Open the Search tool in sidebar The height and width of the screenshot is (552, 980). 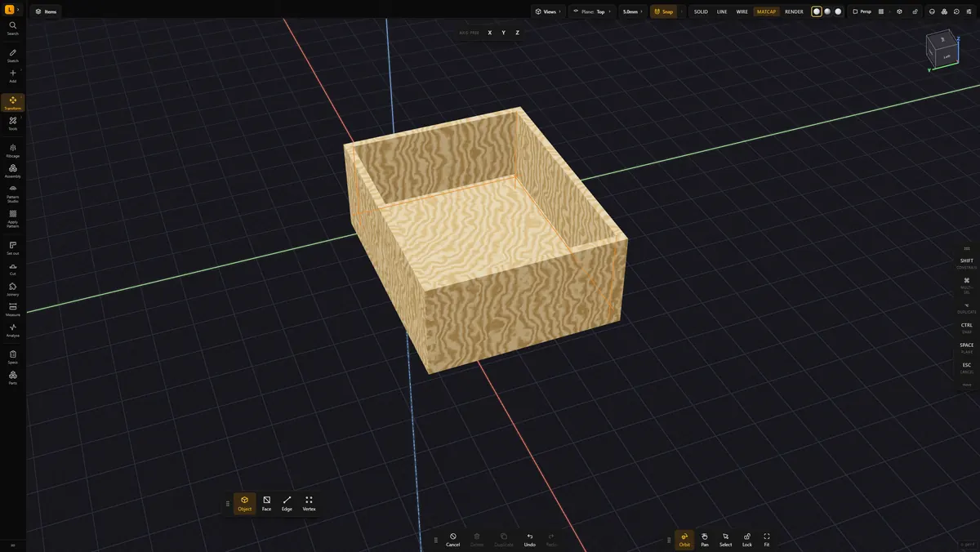pos(13,29)
